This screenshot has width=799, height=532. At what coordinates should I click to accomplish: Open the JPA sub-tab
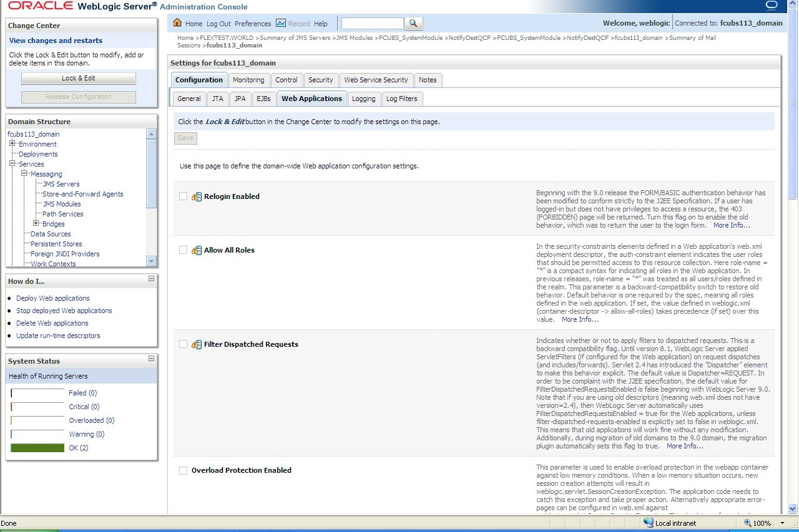click(240, 99)
